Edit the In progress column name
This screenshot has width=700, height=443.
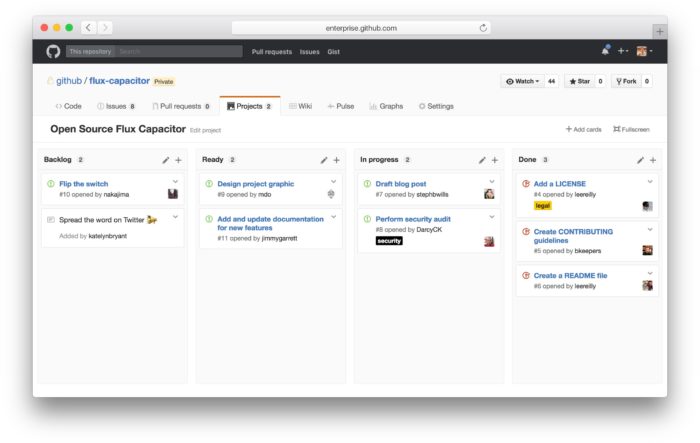(482, 160)
